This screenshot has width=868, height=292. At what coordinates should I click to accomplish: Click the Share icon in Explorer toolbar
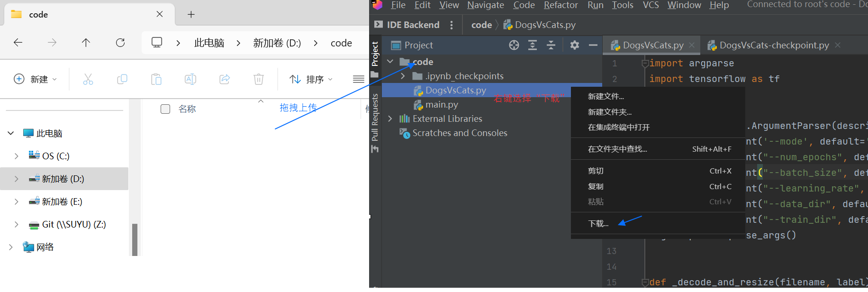[225, 79]
